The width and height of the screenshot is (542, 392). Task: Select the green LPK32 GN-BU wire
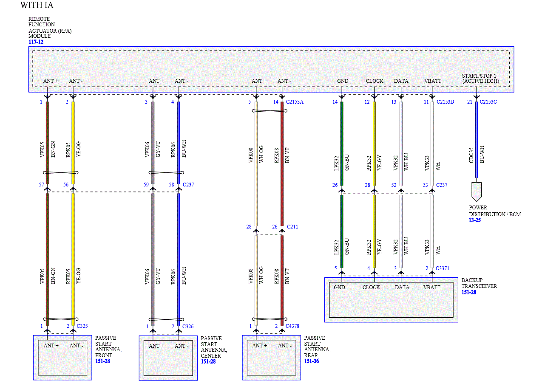pos(342,142)
